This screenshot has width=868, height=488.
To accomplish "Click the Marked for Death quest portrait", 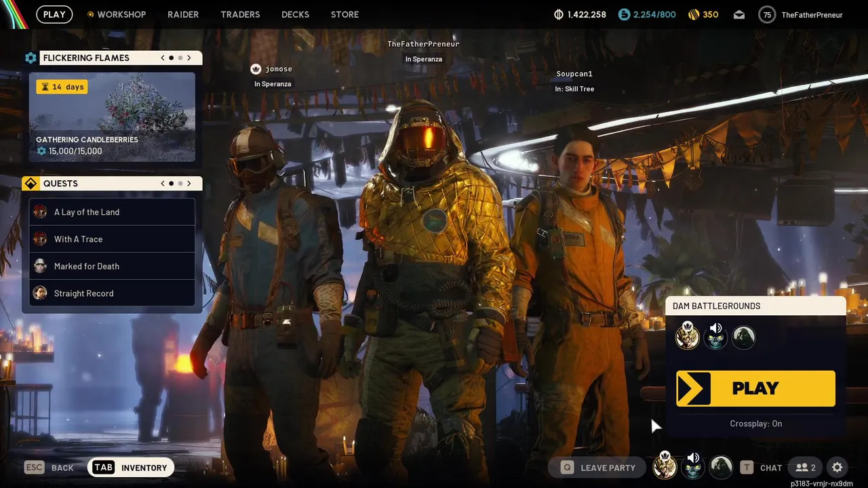I will coord(40,266).
